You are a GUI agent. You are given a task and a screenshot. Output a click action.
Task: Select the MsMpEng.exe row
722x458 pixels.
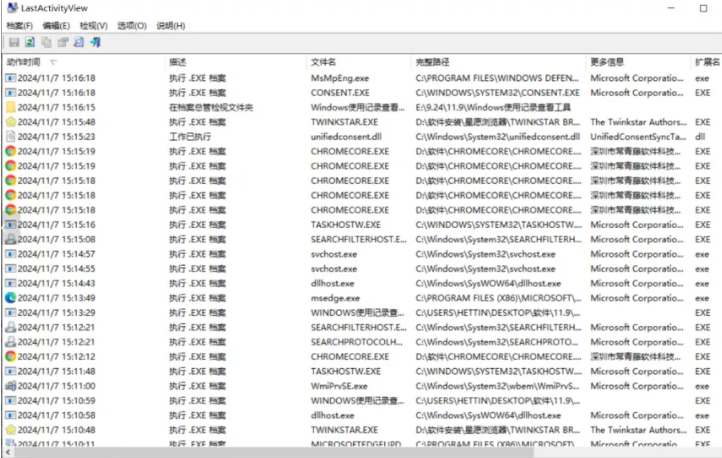tap(340, 78)
